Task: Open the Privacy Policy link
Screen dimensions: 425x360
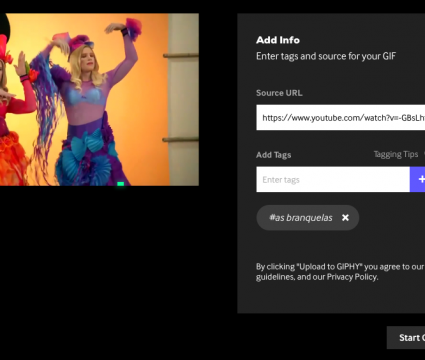Action: click(x=352, y=277)
